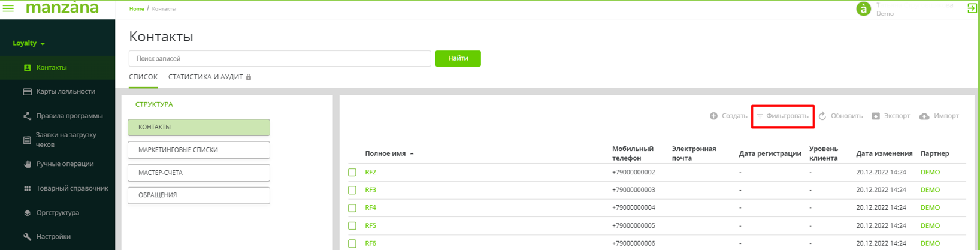Click the Поиск записей search field
The image size is (980, 250).
point(279,59)
